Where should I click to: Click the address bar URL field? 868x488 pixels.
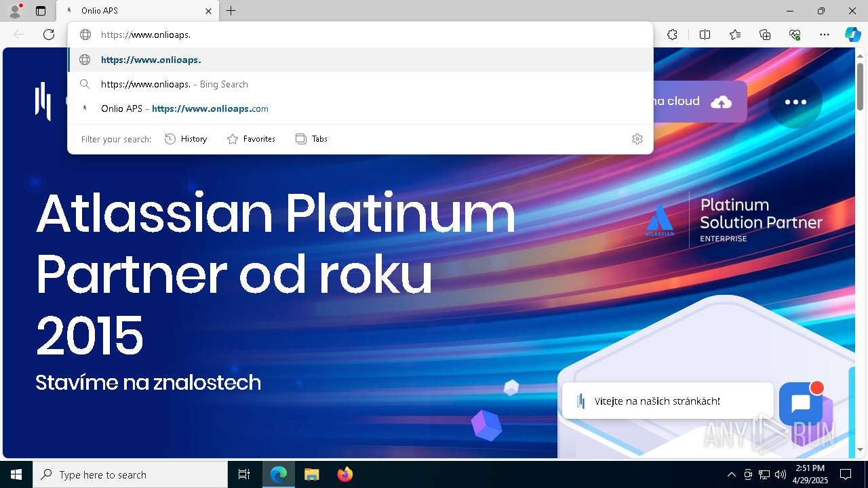coord(360,35)
